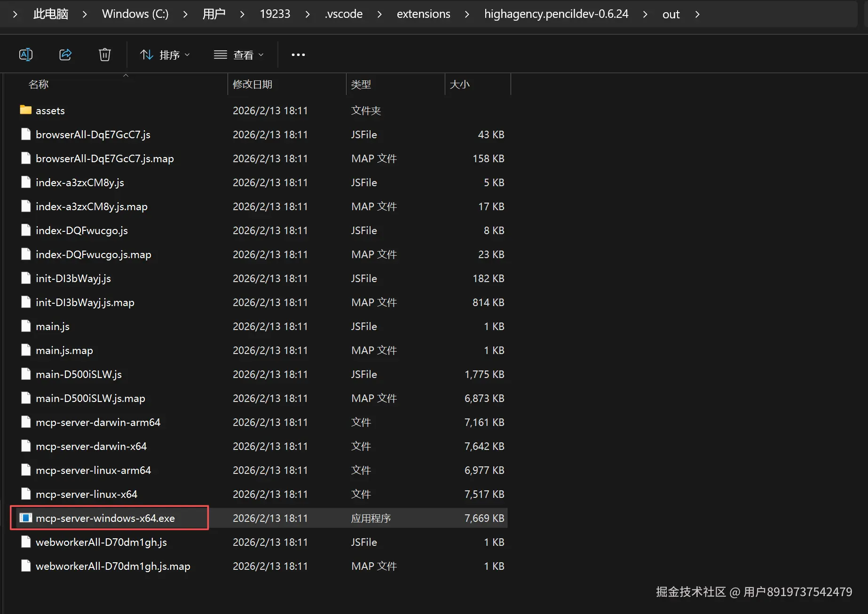The image size is (868, 614).
Task: Sort by 修改日期 column header
Action: click(x=253, y=84)
